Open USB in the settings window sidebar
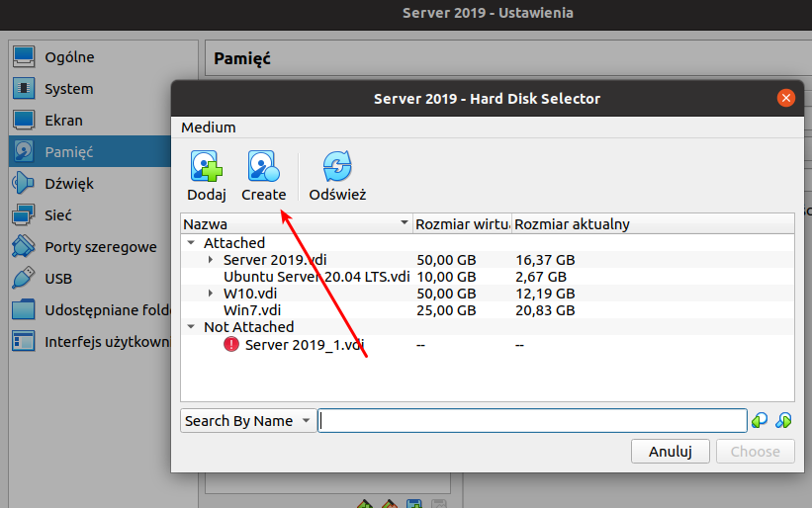Image resolution: width=812 pixels, height=508 pixels. 91,279
